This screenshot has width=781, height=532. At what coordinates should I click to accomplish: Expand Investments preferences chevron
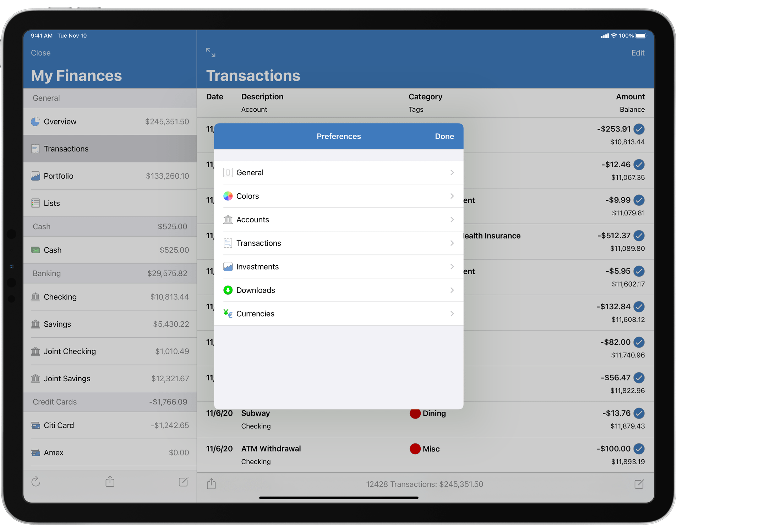452,267
